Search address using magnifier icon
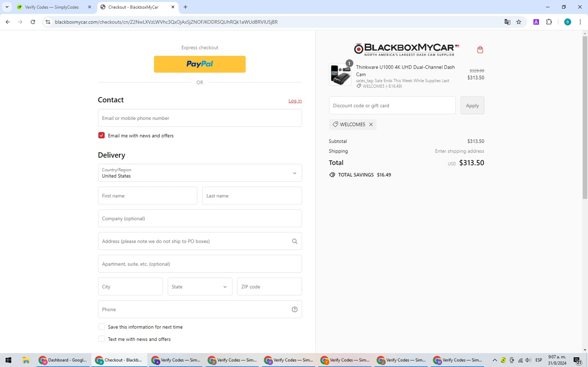The image size is (588, 367). [295, 241]
